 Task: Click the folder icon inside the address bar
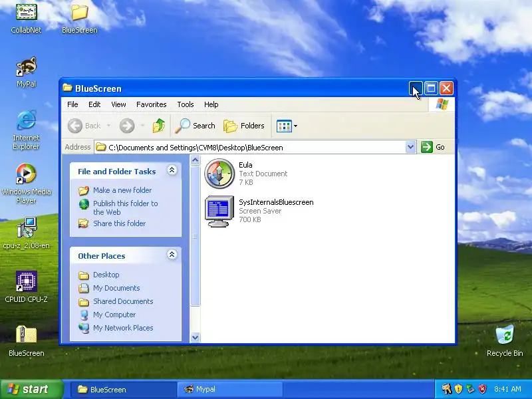pyautogui.click(x=101, y=147)
